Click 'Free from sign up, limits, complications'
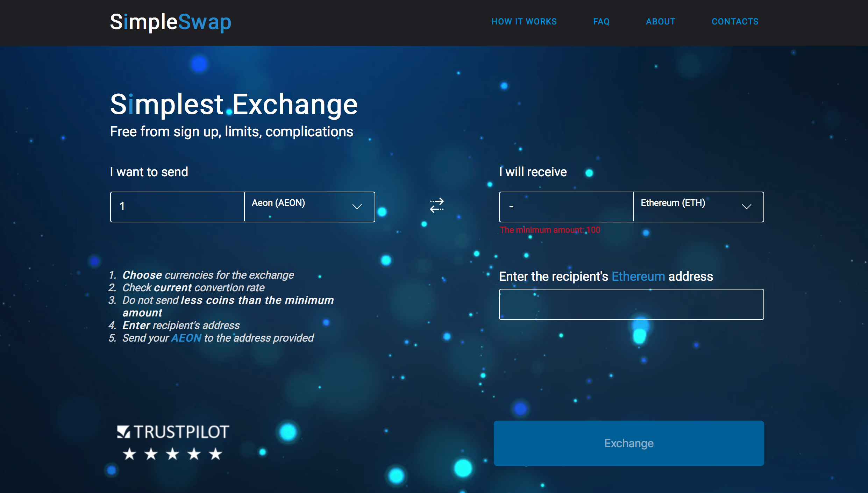 point(232,132)
